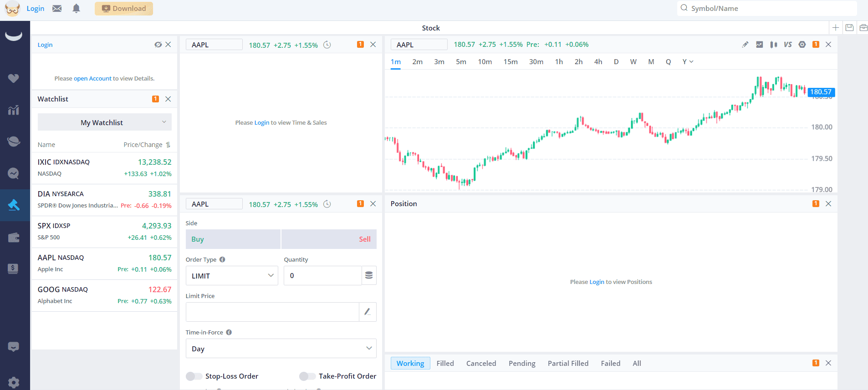Click Order Type info icon
The height and width of the screenshot is (390, 868).
point(222,259)
